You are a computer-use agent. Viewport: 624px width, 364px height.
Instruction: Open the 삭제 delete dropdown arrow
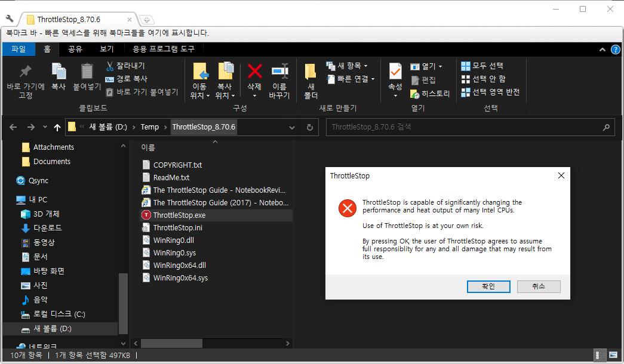(254, 96)
